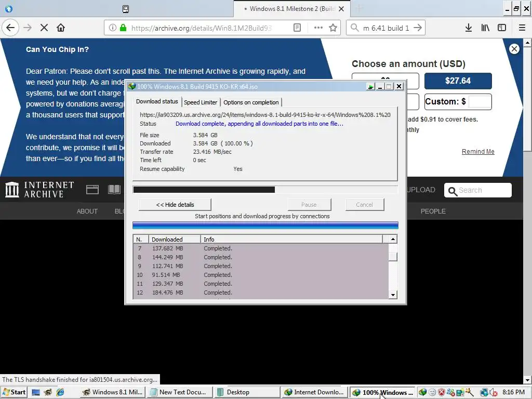Image resolution: width=532 pixels, height=399 pixels.
Task: Click the blue connections progress bar
Action: (265, 225)
